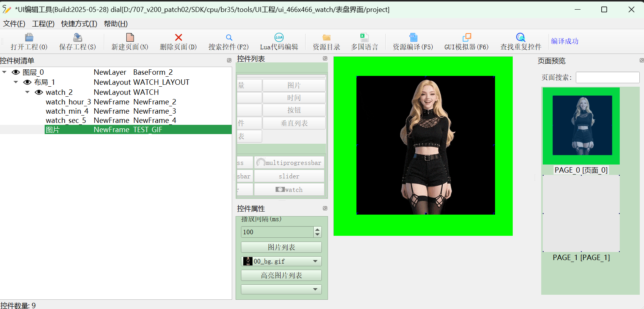Click the 图片列表 button

tap(281, 247)
